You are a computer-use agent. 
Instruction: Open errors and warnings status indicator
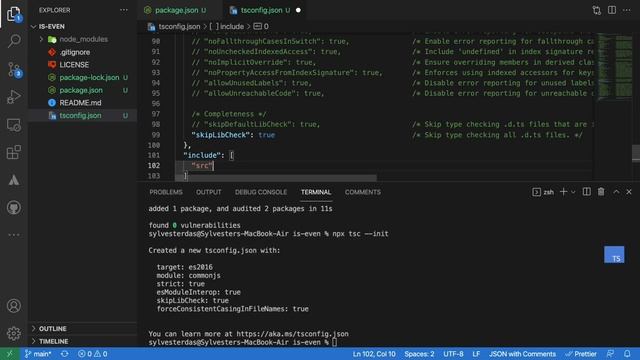[x=93, y=354]
